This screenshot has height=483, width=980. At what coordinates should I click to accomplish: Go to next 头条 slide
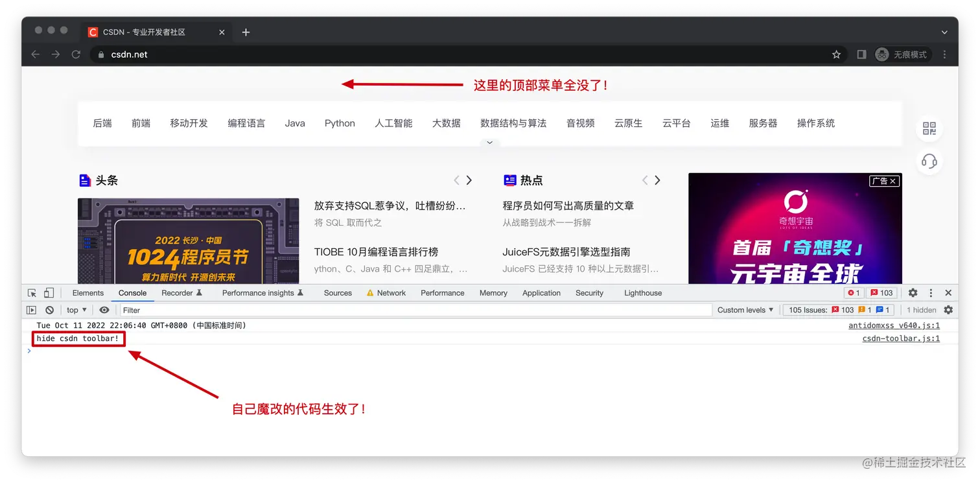pos(469,180)
